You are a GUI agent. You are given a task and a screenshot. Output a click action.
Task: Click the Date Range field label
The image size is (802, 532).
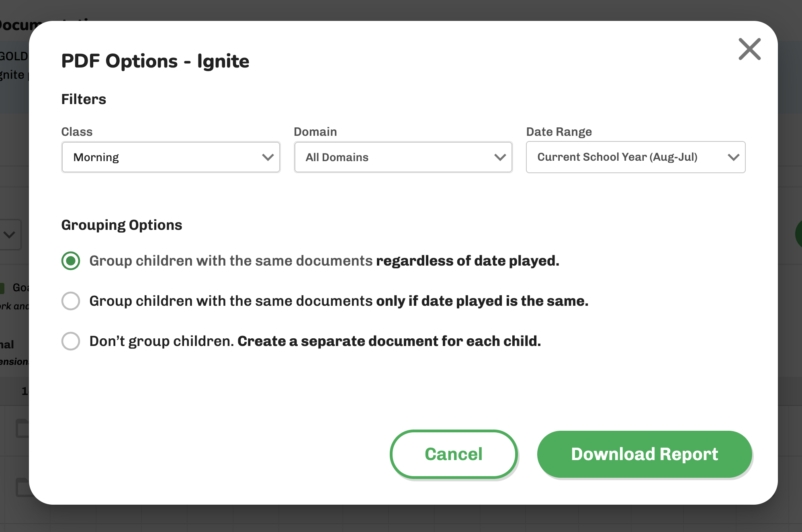559,132
